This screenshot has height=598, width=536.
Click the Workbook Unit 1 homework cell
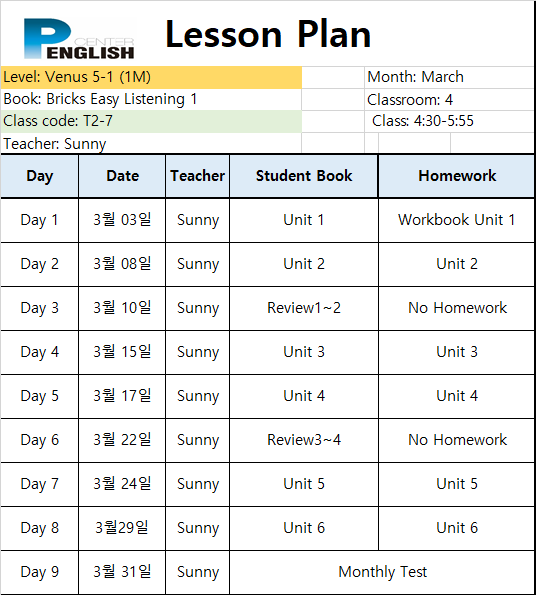[457, 220]
